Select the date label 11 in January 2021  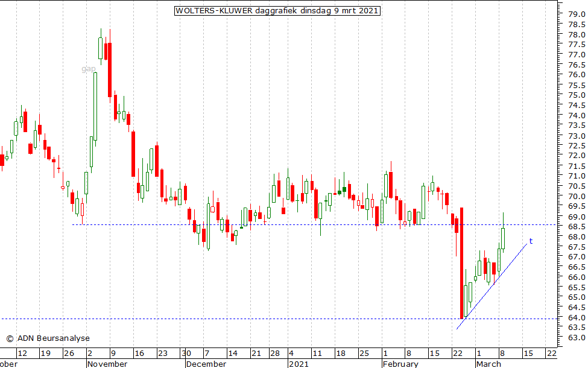[317, 354]
